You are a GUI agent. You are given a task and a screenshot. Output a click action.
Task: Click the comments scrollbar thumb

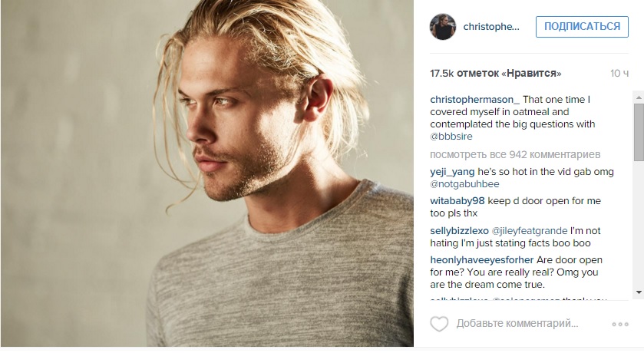[x=639, y=132]
